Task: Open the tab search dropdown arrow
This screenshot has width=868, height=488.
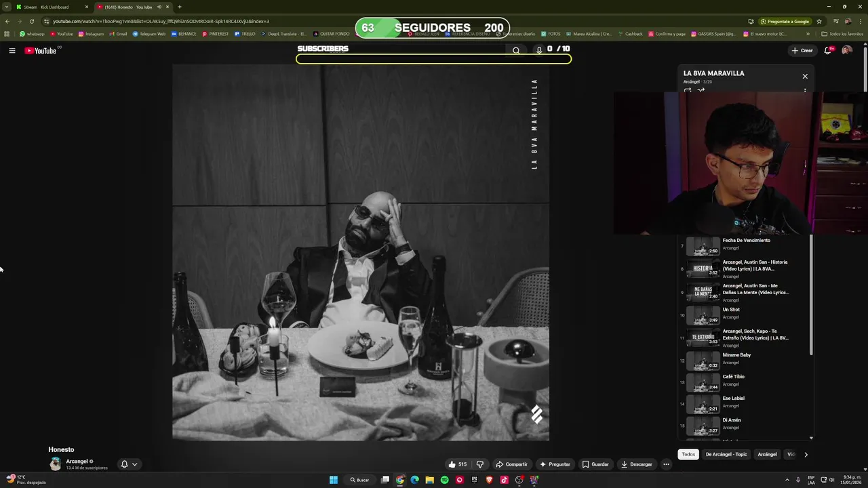Action: pyautogui.click(x=7, y=7)
